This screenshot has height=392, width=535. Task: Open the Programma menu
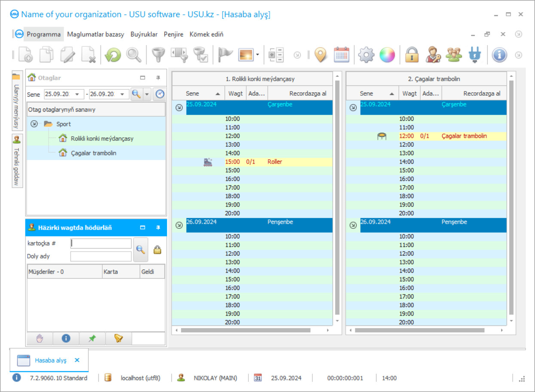click(43, 34)
